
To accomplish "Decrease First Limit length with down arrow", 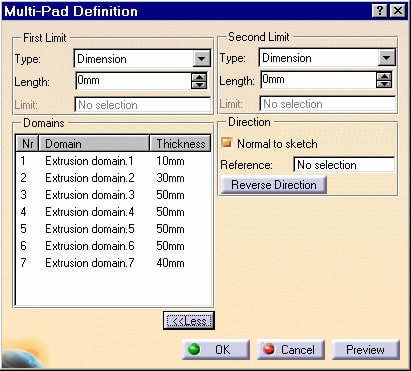I will pyautogui.click(x=199, y=85).
